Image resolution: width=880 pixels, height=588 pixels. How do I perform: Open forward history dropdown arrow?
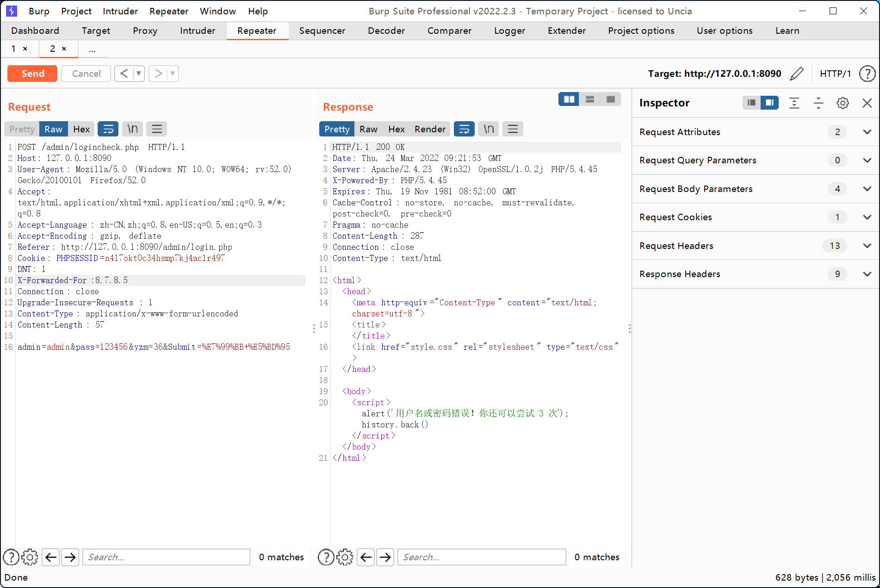coord(173,73)
